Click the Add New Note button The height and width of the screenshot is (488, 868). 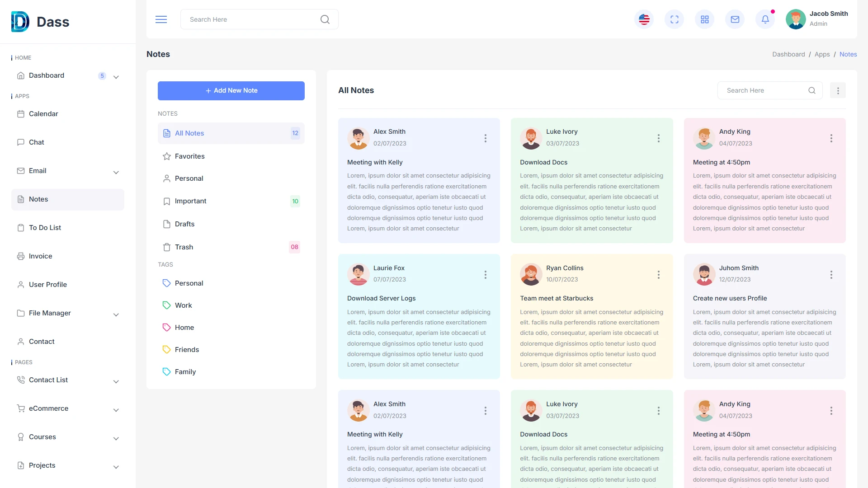pyautogui.click(x=231, y=91)
